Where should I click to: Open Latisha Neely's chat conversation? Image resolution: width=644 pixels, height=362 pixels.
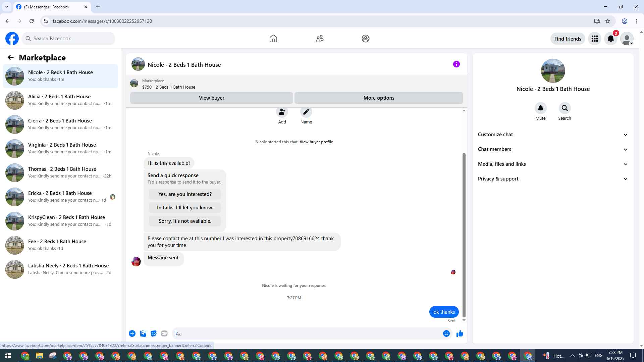pyautogui.click(x=60, y=269)
